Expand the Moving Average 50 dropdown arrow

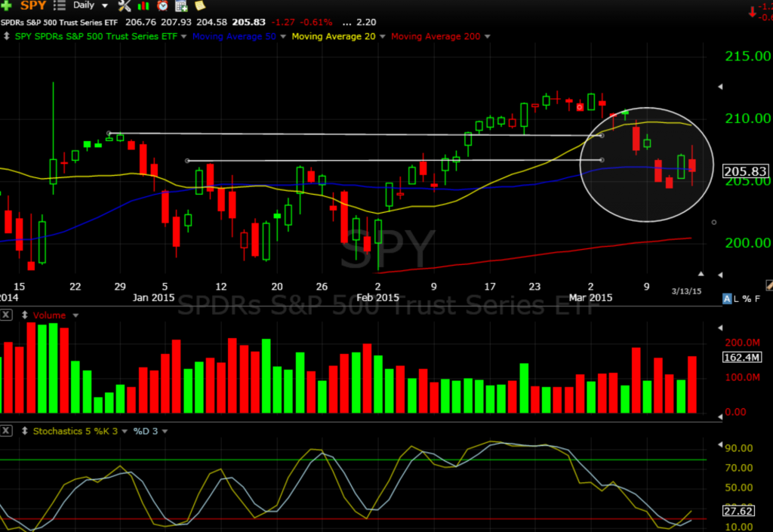click(283, 36)
